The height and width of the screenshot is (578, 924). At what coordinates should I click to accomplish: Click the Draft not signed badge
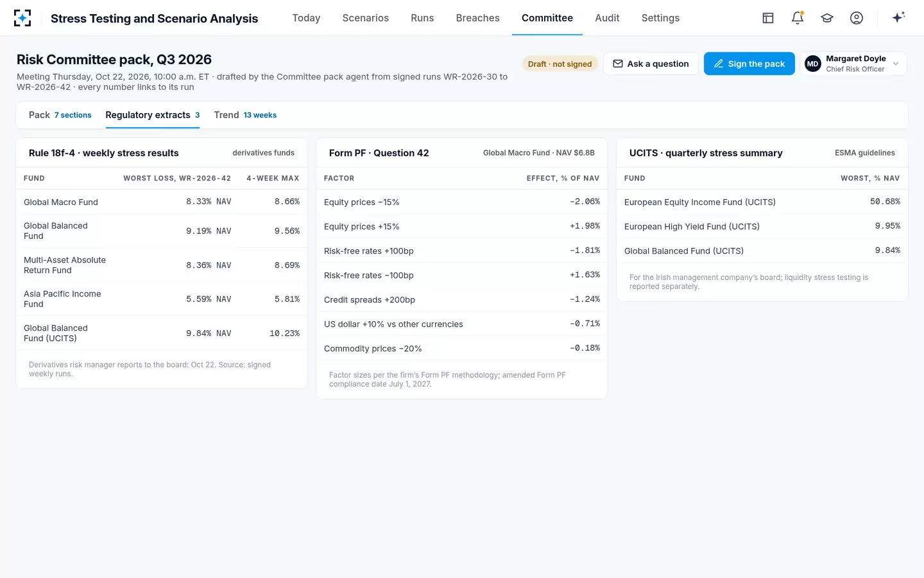click(560, 64)
